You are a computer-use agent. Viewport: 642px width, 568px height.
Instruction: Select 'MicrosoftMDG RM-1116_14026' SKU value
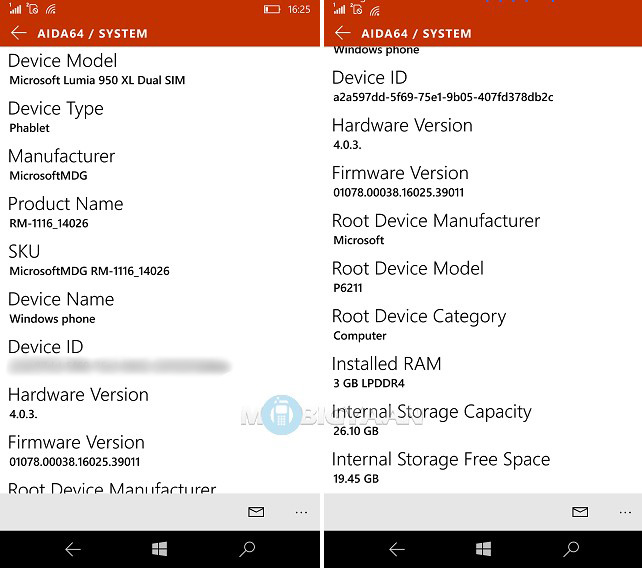(x=89, y=271)
